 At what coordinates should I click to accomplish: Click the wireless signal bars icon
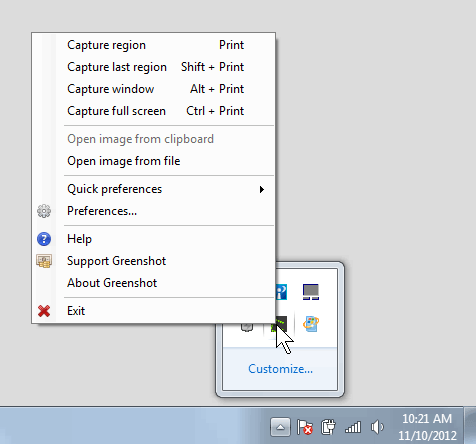point(353,427)
